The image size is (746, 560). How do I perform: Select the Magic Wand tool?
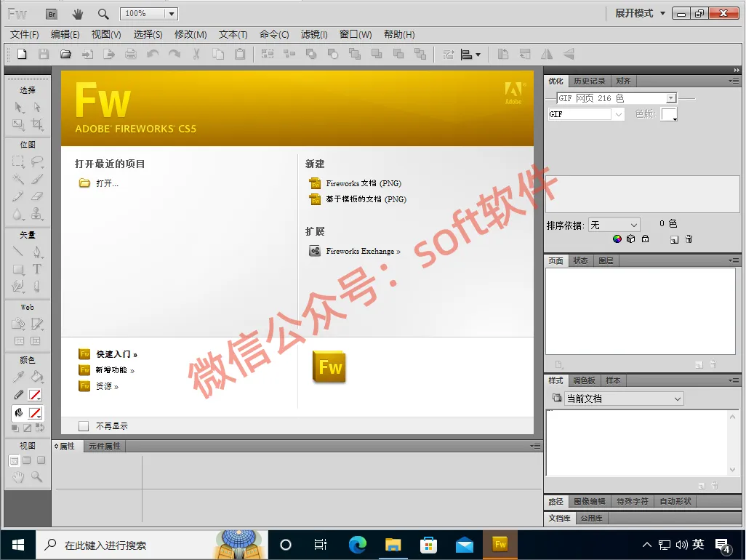point(18,179)
